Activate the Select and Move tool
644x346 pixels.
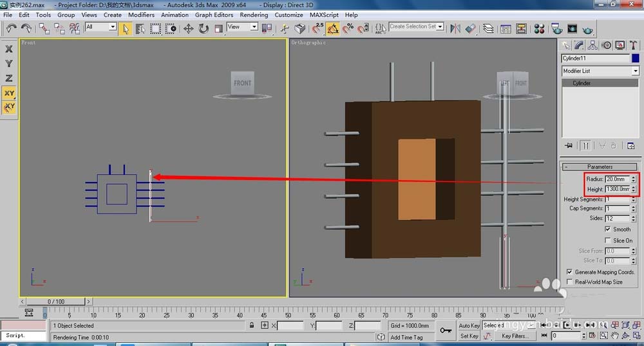click(188, 29)
